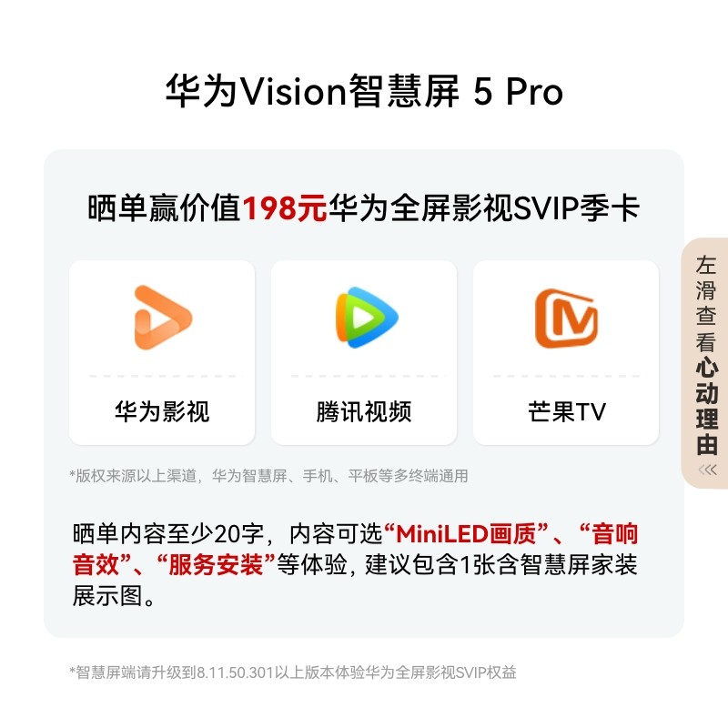728x728 pixels.
Task: Open the 华为影视 card label
Action: point(162,411)
